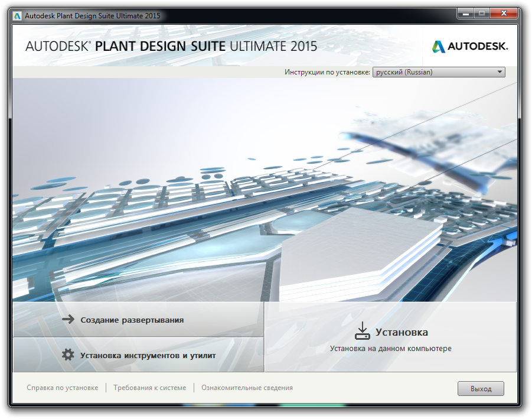Close the installer window
Image resolution: width=532 pixels, height=419 pixels.
pyautogui.click(x=504, y=14)
